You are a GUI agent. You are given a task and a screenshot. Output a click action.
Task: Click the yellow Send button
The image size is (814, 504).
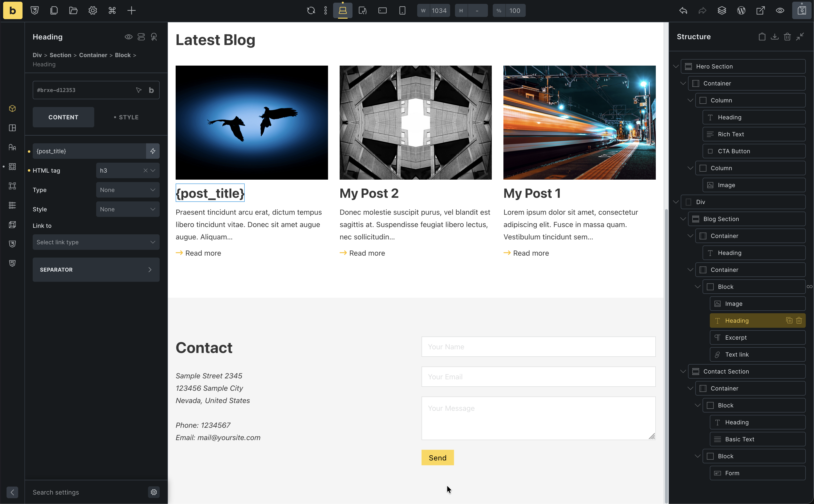[x=437, y=458]
